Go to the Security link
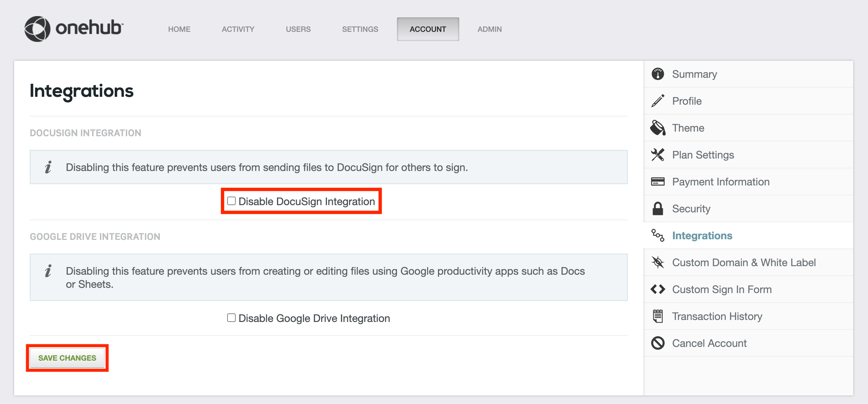This screenshot has height=404, width=868. (691, 209)
